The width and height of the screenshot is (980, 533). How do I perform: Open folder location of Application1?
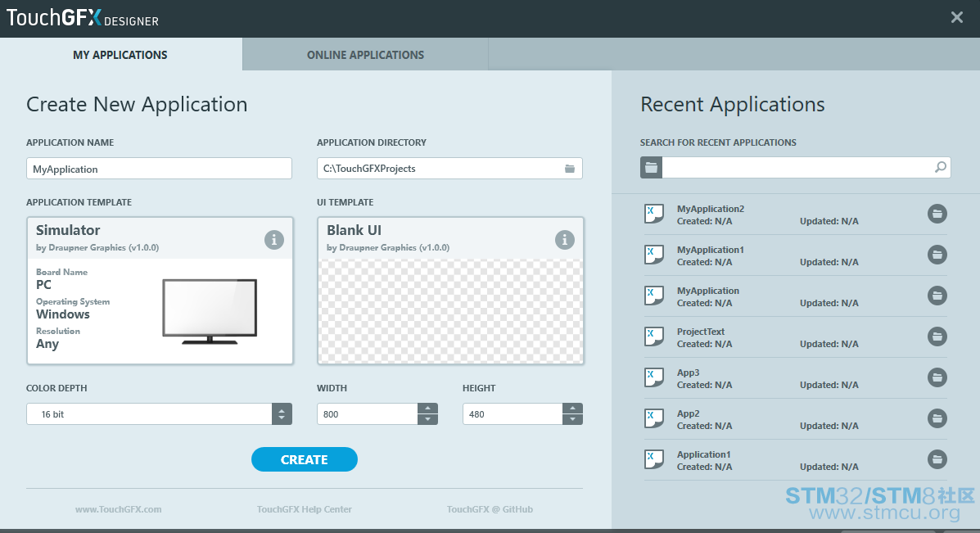click(937, 459)
